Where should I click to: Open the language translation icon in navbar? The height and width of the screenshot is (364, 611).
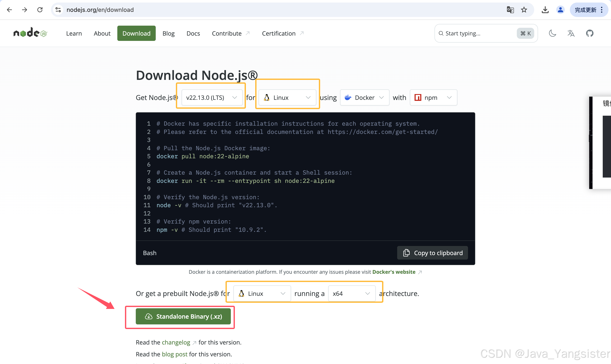pyautogui.click(x=571, y=33)
